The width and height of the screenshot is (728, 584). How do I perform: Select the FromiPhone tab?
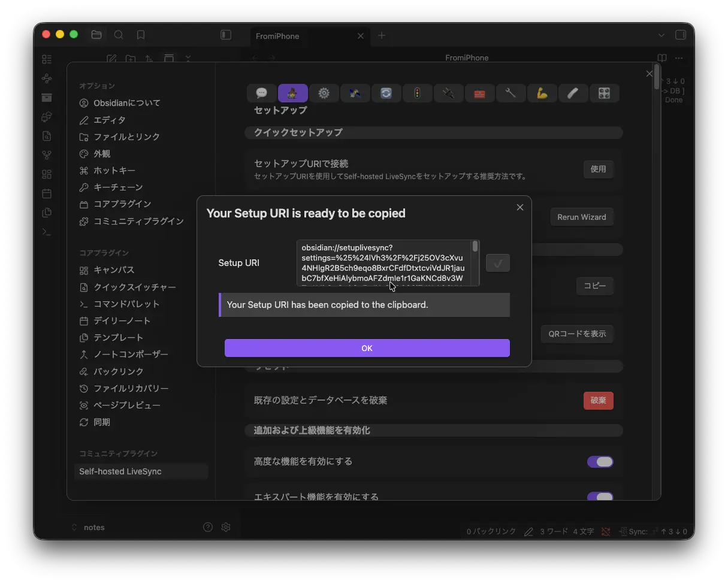point(309,36)
